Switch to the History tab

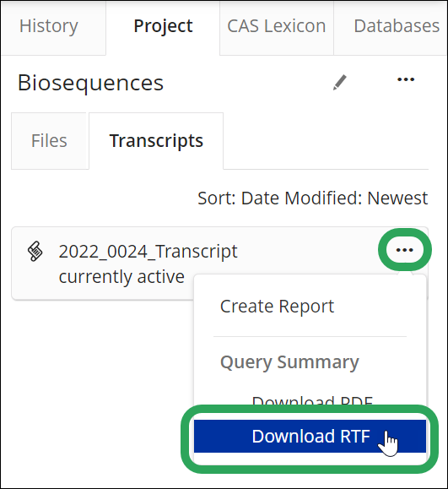[49, 26]
